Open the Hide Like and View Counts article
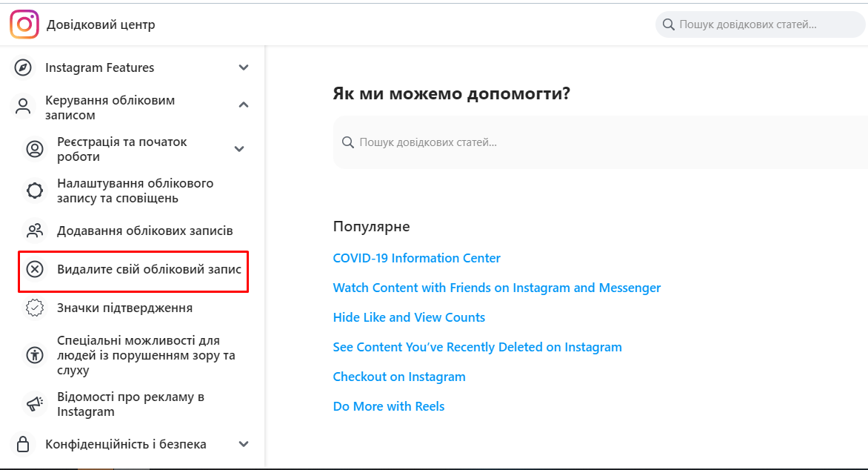The height and width of the screenshot is (470, 868). click(409, 317)
